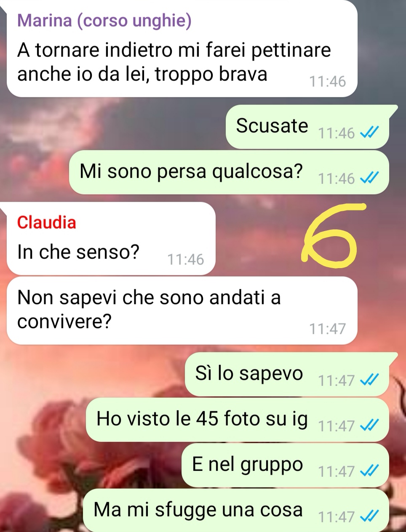Open the red 'Claudia' sender name

pyautogui.click(x=47, y=222)
